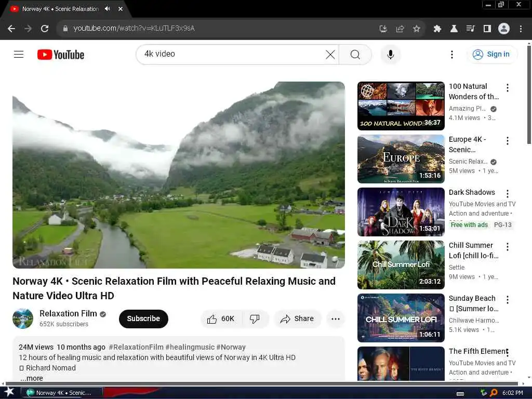
Task: Open options menu for Sunday Beach video
Action: click(x=507, y=300)
